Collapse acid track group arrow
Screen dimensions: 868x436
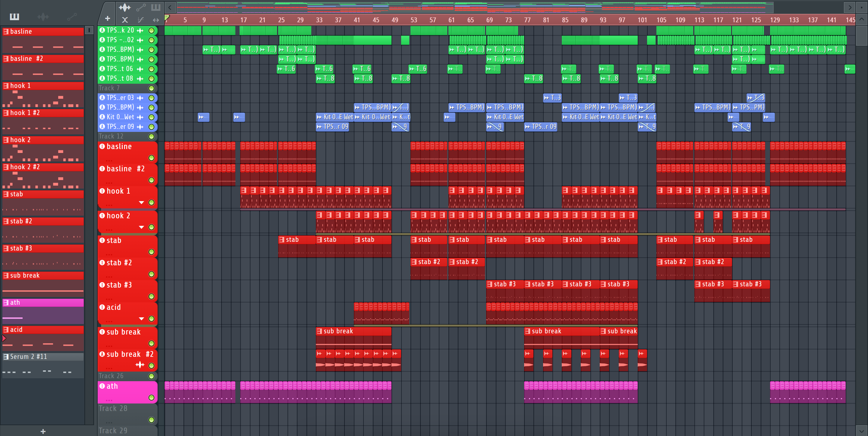[142, 319]
